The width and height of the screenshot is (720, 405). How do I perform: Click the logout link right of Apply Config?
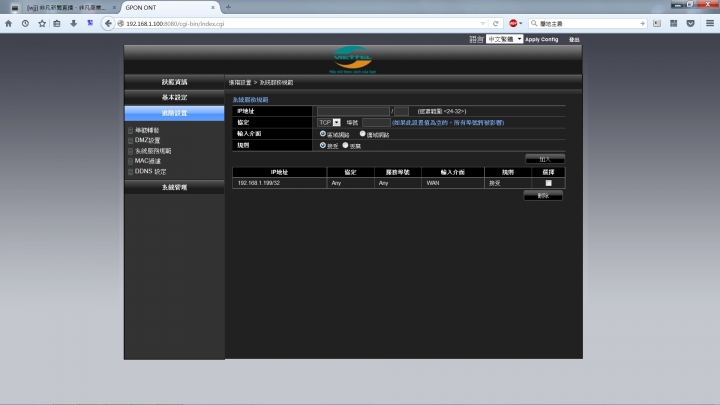574,39
